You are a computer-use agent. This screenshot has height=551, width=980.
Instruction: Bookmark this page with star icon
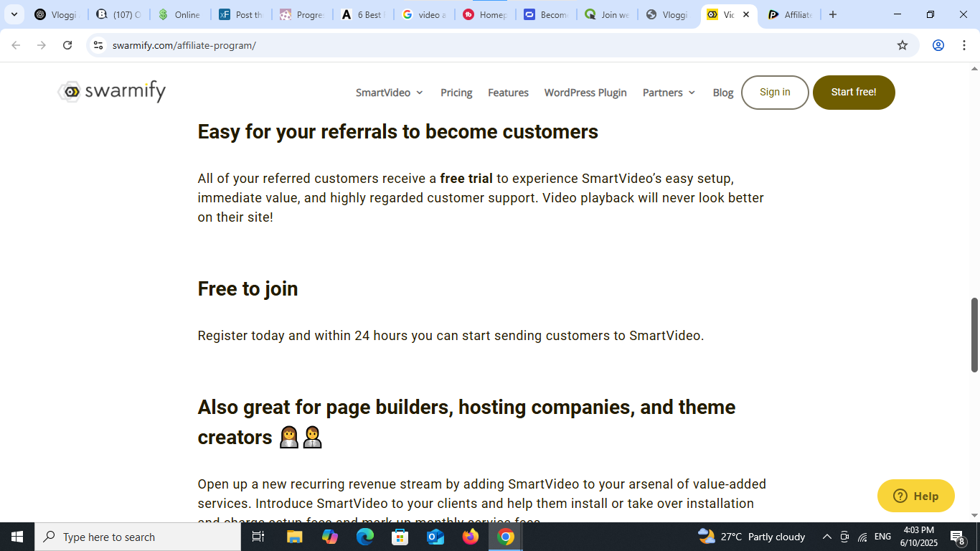tap(903, 45)
